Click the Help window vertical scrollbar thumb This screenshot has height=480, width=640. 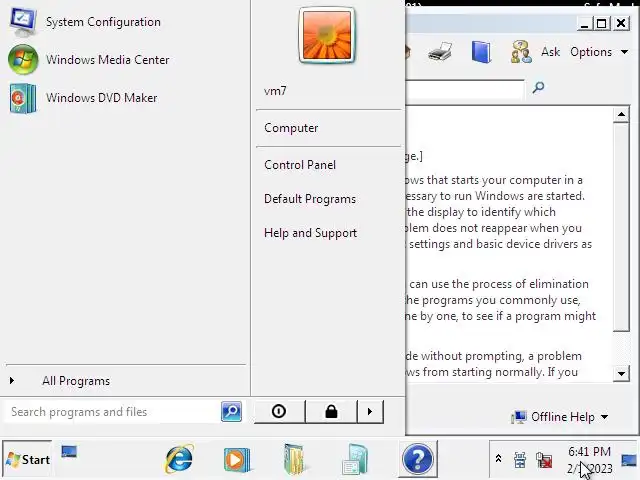pos(621,227)
